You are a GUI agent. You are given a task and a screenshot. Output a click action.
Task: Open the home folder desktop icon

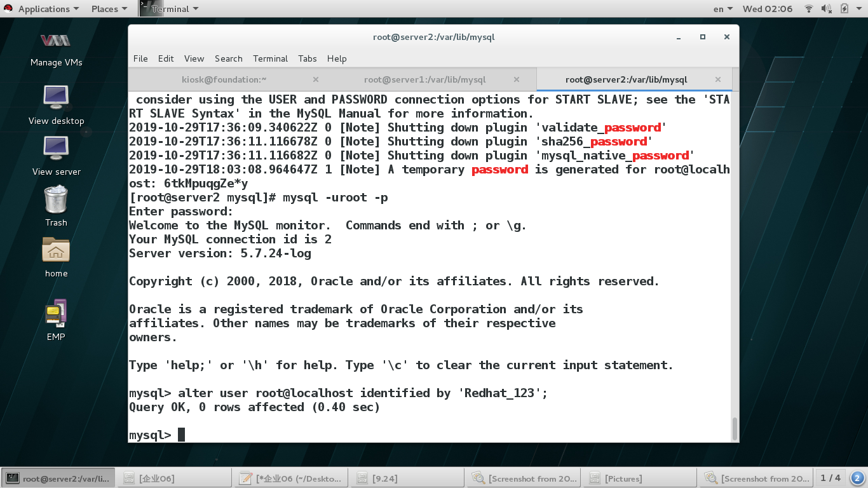(x=56, y=257)
